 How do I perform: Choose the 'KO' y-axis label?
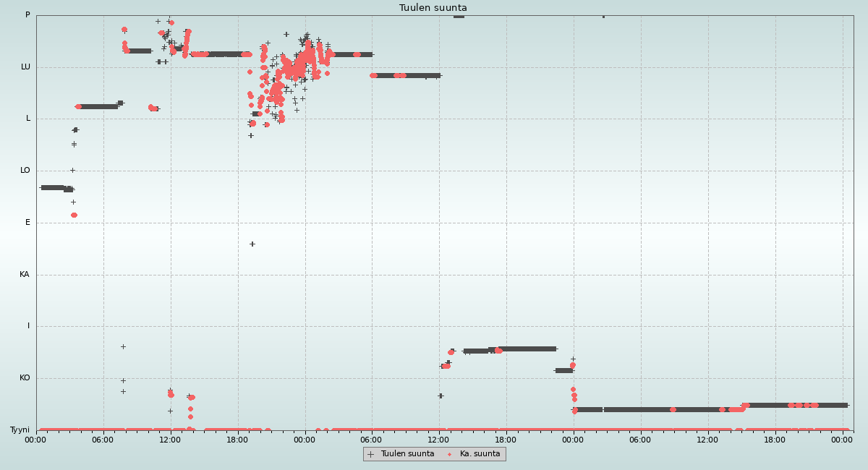25,378
